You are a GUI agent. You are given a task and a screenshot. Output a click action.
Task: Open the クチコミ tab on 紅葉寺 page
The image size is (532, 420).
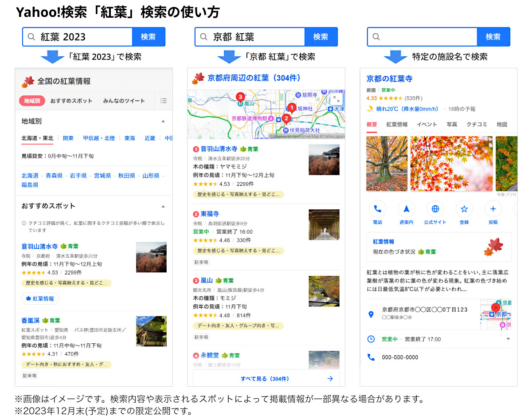click(x=477, y=125)
